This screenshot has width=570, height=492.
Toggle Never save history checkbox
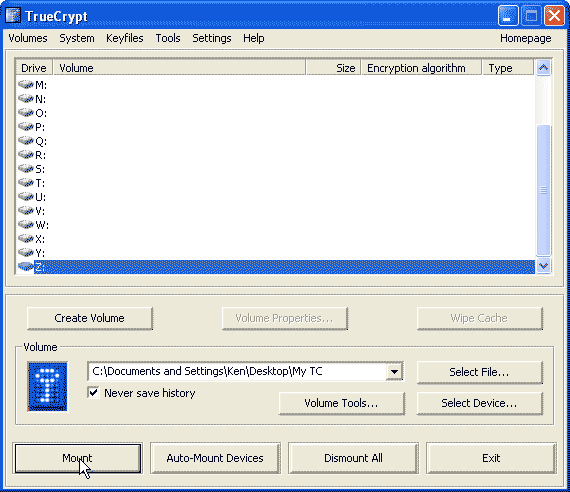(x=93, y=393)
